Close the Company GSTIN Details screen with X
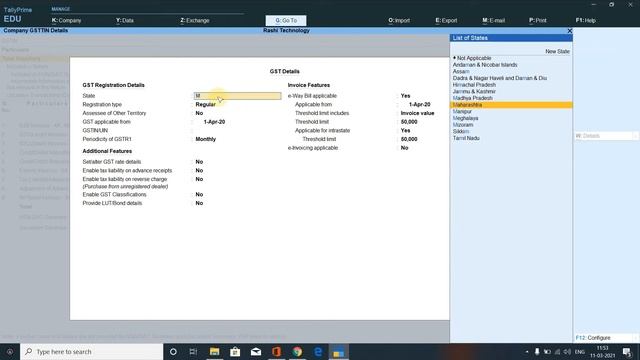Screen dimensions: 640x360 pyautogui.click(x=569, y=31)
